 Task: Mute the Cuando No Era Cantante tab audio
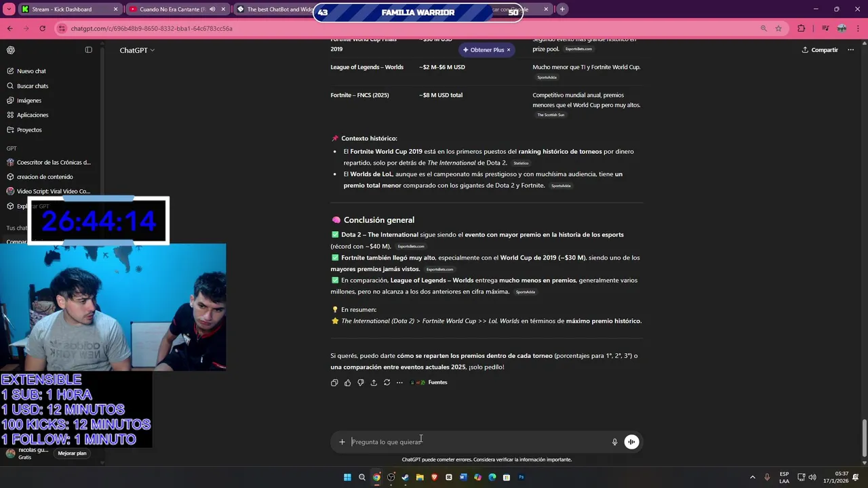click(x=212, y=9)
